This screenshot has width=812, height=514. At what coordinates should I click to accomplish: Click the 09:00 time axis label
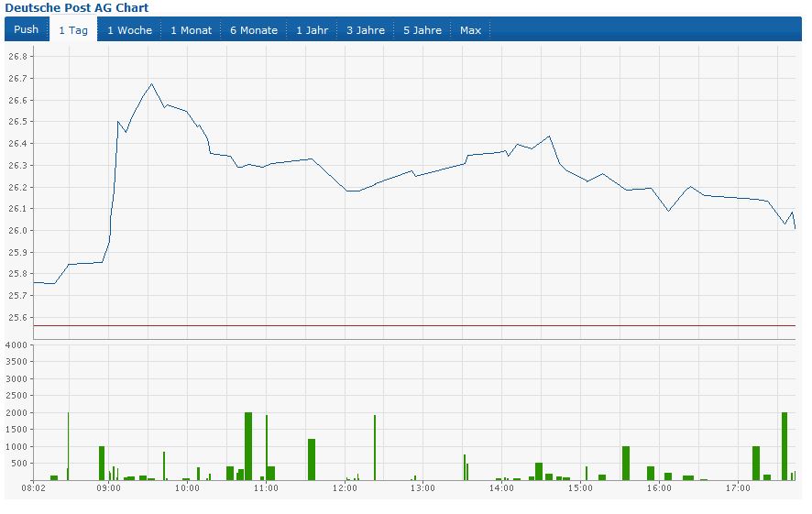108,488
